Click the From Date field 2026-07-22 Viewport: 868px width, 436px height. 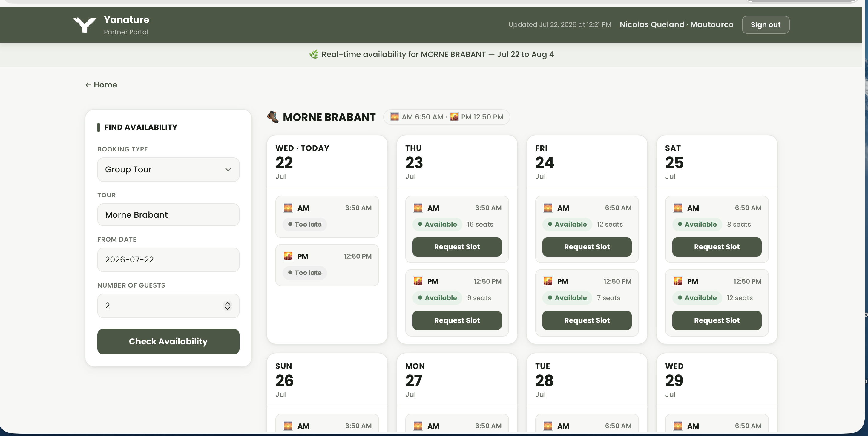coord(168,260)
